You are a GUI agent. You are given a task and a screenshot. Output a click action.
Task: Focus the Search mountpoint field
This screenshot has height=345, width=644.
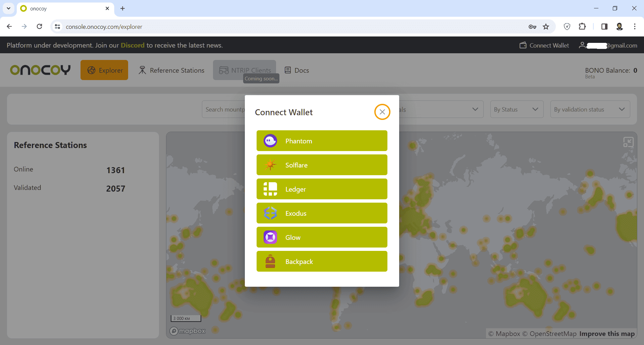(x=223, y=109)
